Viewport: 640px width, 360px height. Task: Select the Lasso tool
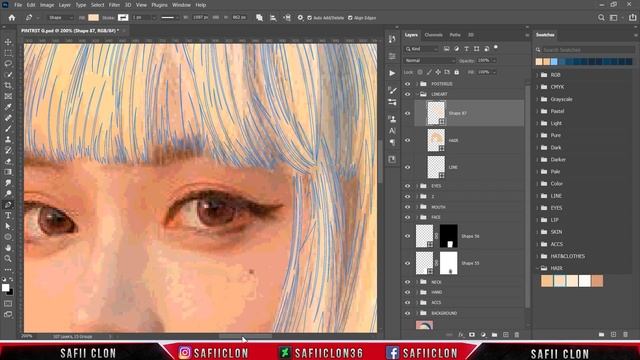pyautogui.click(x=8, y=64)
